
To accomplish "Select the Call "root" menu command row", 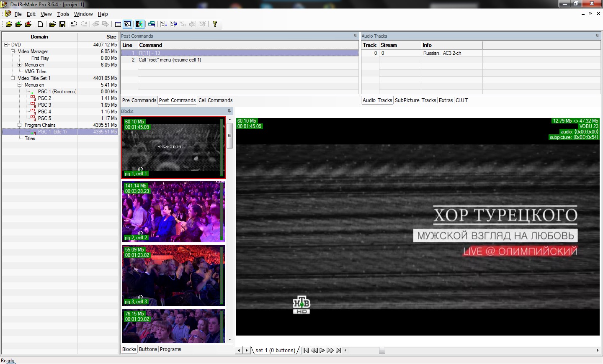I will pyautogui.click(x=240, y=60).
